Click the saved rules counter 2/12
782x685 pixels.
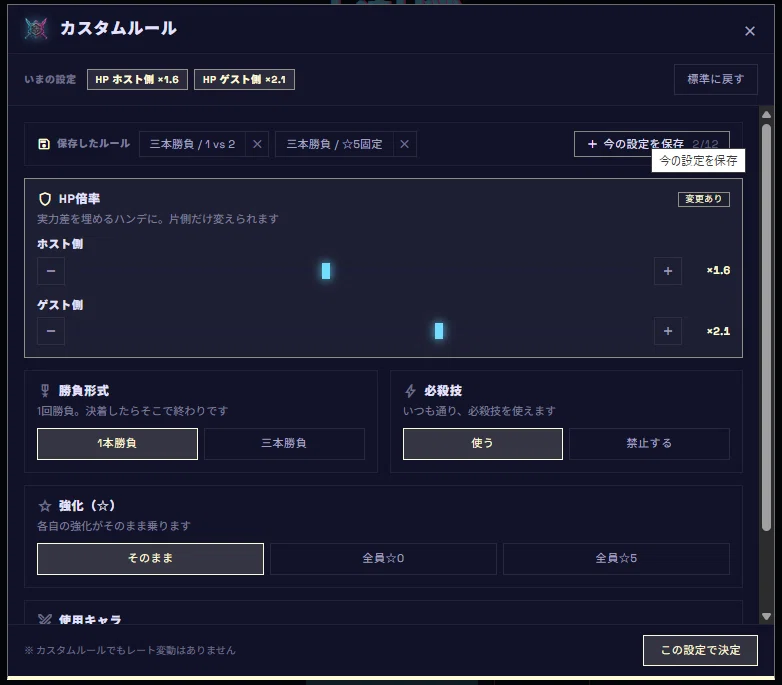pos(705,144)
